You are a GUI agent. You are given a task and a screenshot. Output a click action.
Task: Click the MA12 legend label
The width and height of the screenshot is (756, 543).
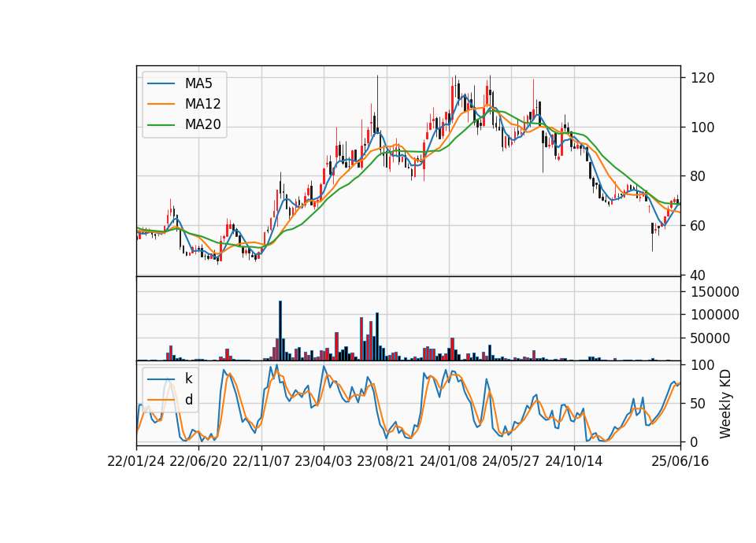pos(202,104)
